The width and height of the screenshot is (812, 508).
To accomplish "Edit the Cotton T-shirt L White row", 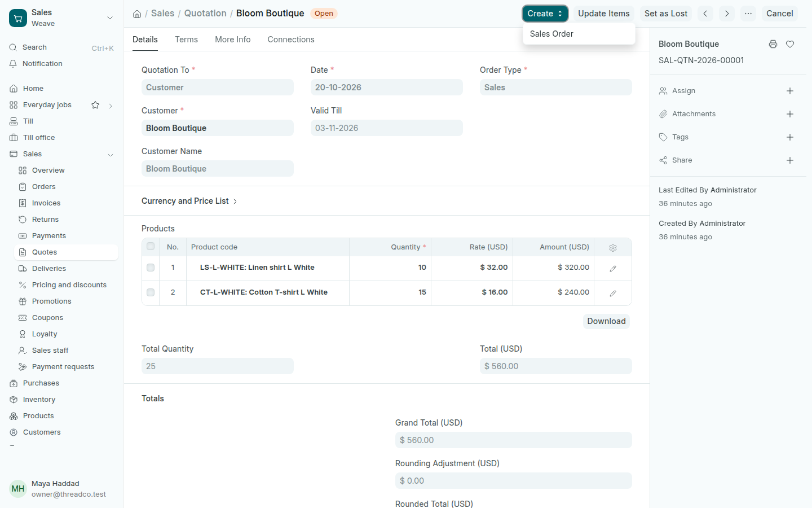I will (613, 293).
